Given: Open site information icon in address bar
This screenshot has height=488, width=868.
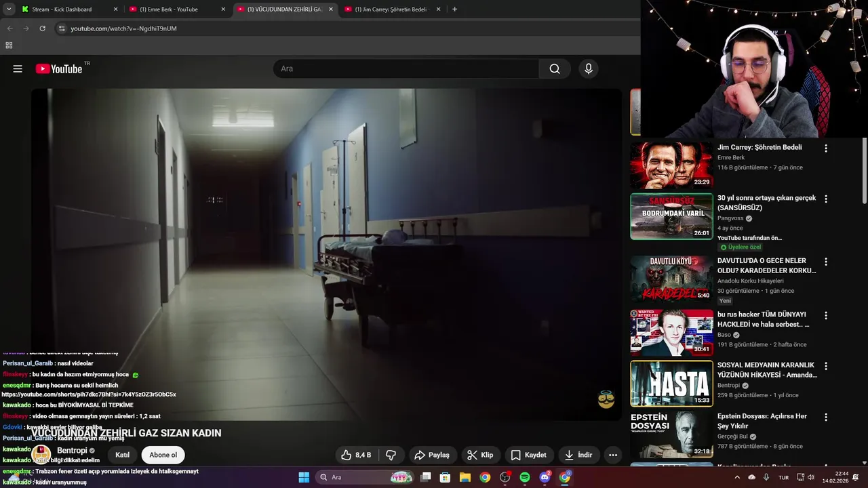Looking at the screenshot, I should pos(62,28).
